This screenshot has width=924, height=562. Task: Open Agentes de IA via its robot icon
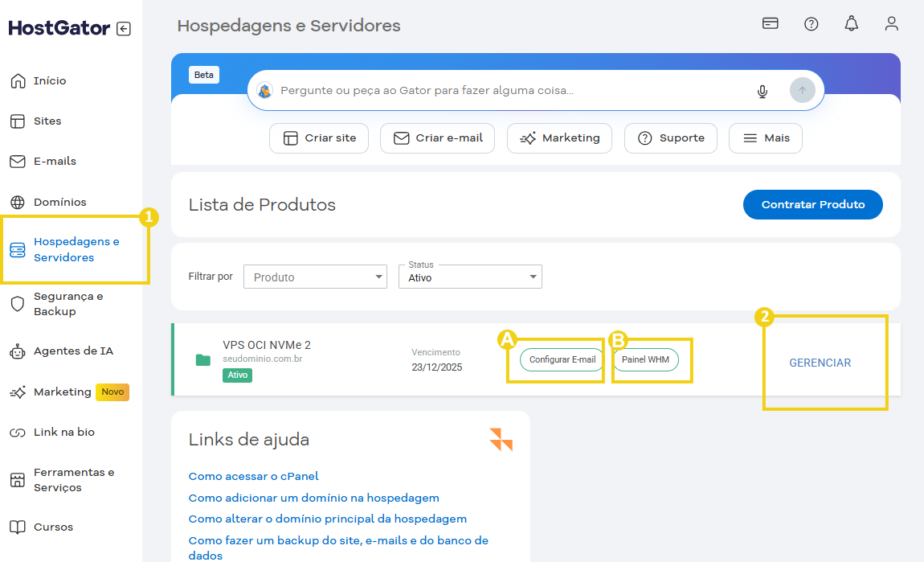(16, 351)
